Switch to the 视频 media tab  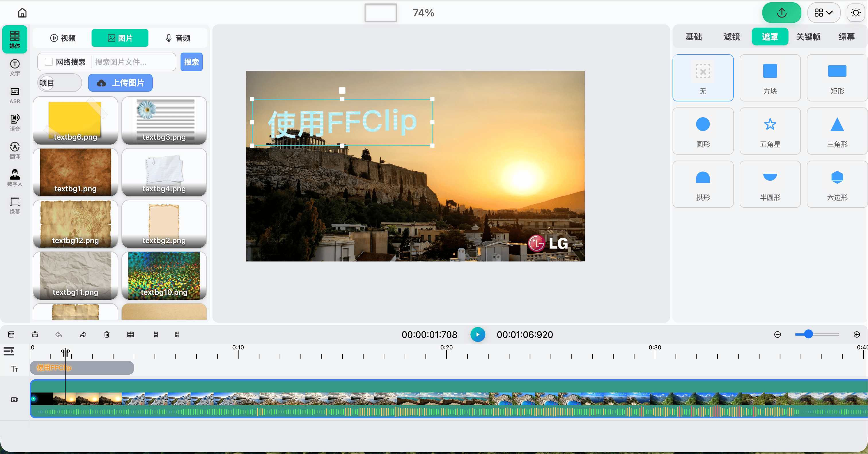click(63, 38)
